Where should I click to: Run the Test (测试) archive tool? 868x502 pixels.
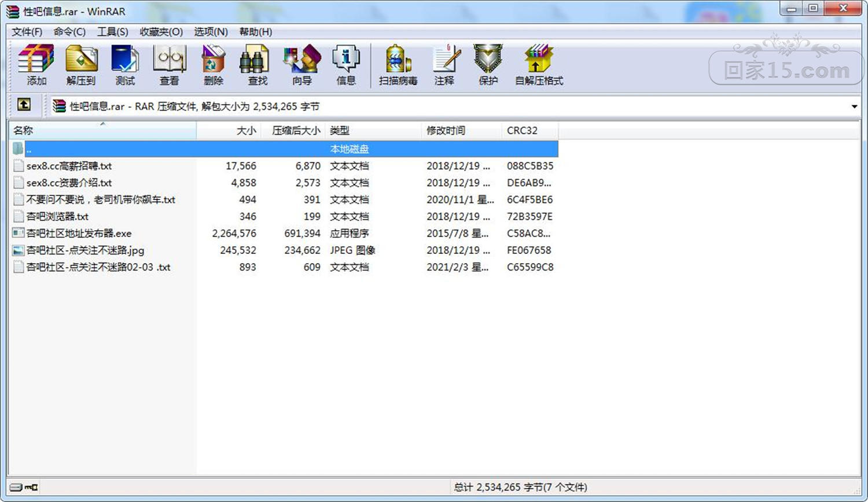pos(125,65)
